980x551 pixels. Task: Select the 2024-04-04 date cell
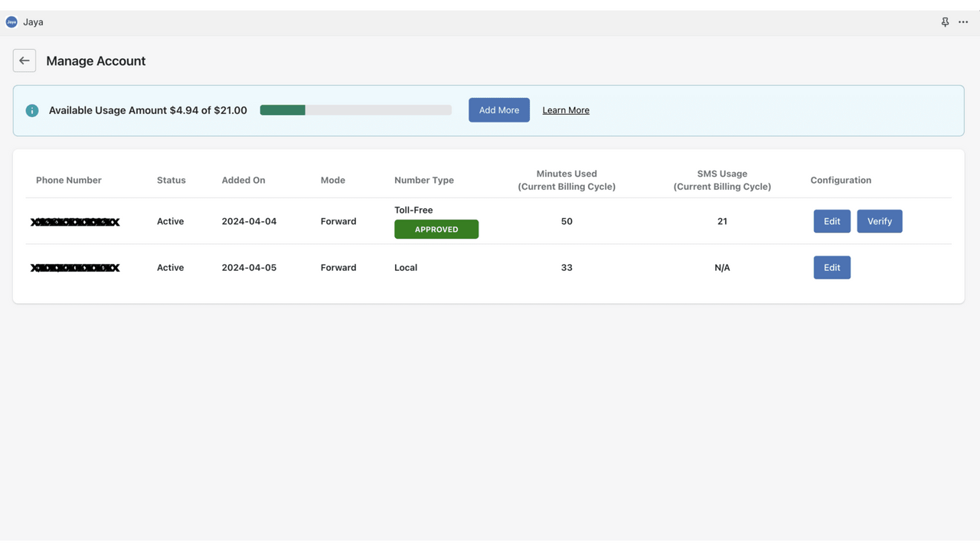250,221
